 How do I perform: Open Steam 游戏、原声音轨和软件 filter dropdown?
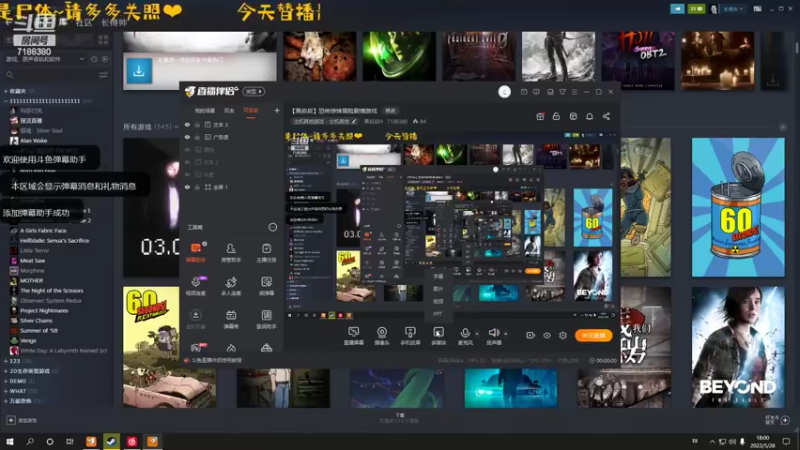click(x=82, y=59)
